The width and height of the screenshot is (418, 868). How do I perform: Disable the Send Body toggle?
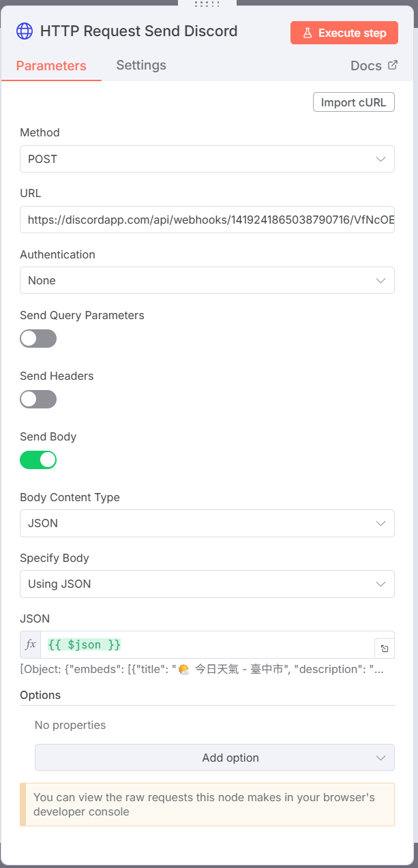coord(38,460)
